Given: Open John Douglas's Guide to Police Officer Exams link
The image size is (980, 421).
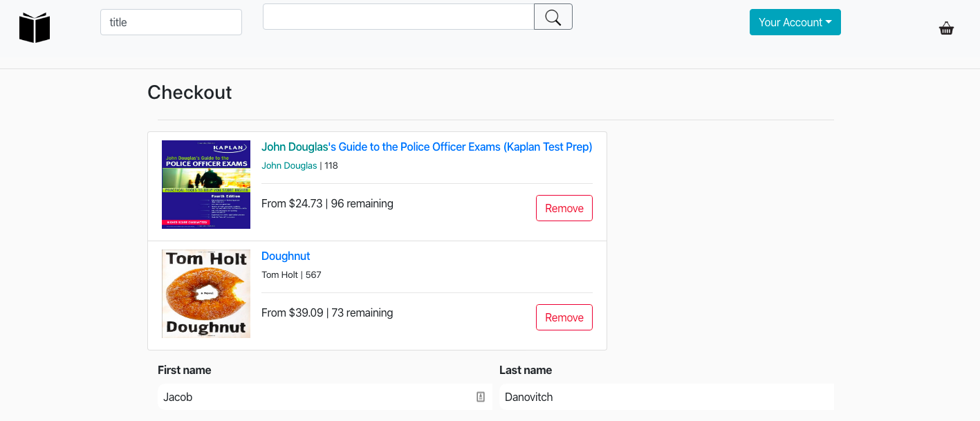Looking at the screenshot, I should point(427,147).
